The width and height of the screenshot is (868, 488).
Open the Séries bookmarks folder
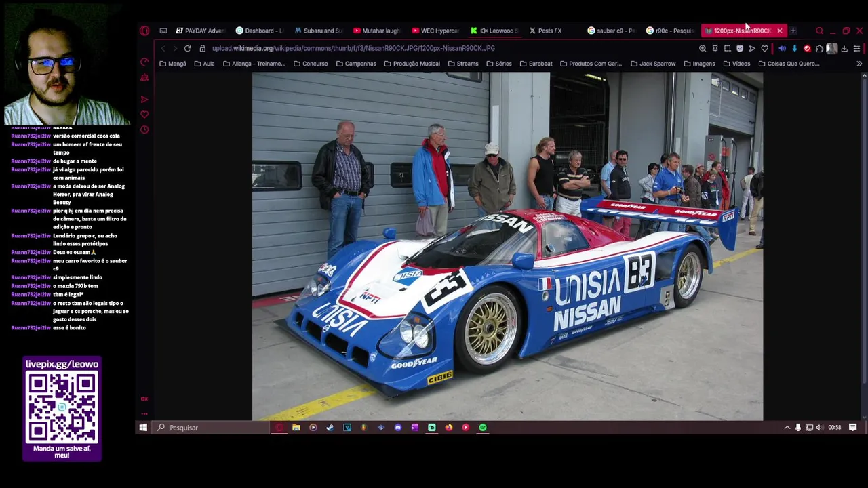click(x=498, y=64)
